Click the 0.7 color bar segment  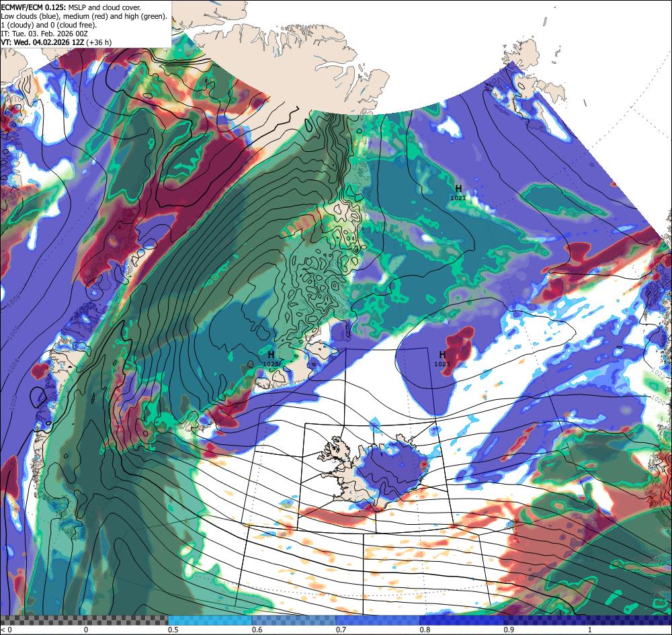(378, 620)
